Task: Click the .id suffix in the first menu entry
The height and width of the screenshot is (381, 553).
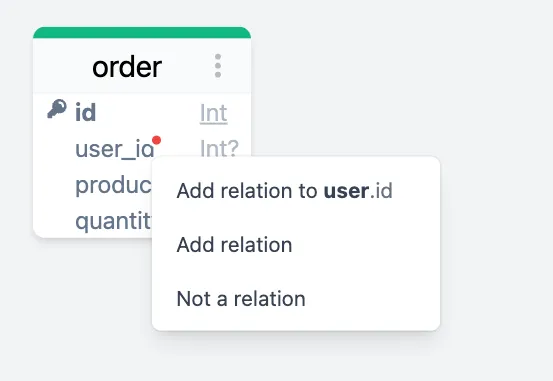Action: pos(381,191)
